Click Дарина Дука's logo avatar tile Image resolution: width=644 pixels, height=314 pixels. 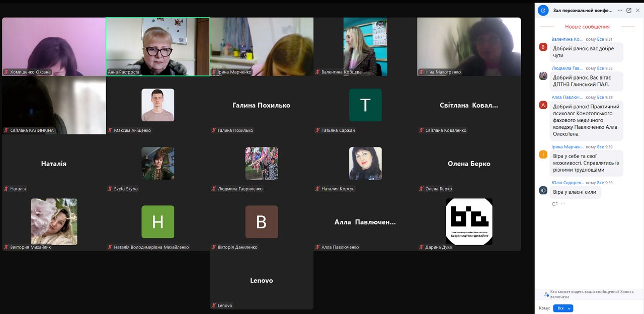coord(469,221)
